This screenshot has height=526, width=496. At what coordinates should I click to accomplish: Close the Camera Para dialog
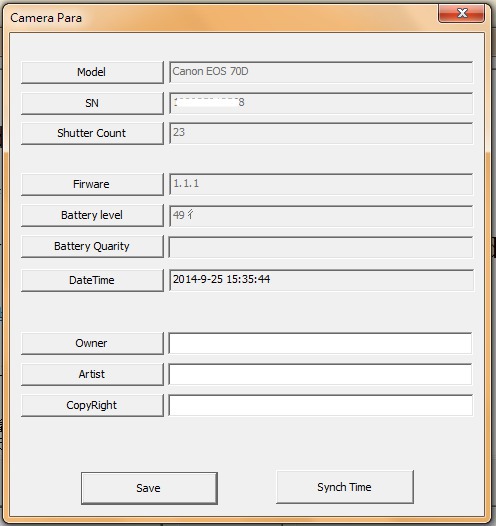pyautogui.click(x=461, y=13)
